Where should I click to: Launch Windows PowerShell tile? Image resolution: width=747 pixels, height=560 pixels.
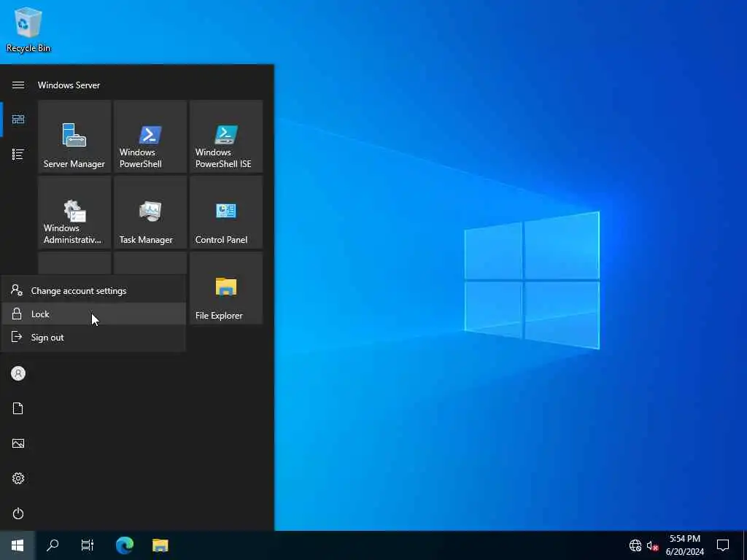[150, 136]
